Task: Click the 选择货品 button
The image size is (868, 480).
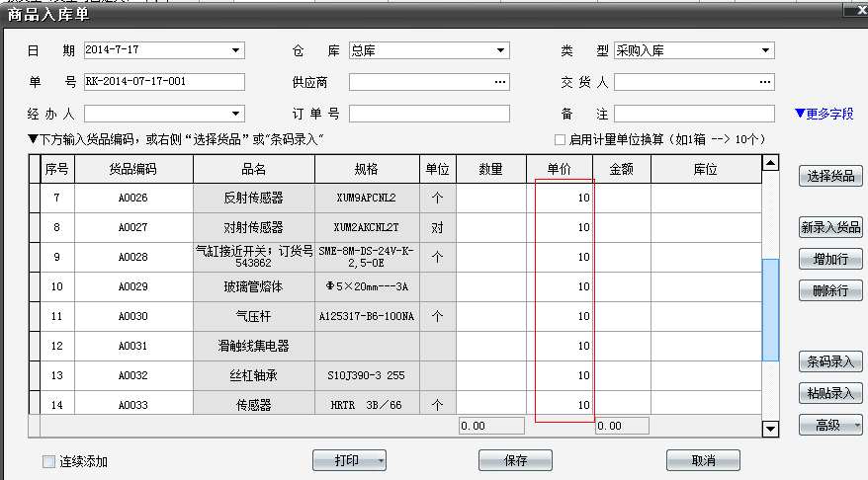Action: 830,177
